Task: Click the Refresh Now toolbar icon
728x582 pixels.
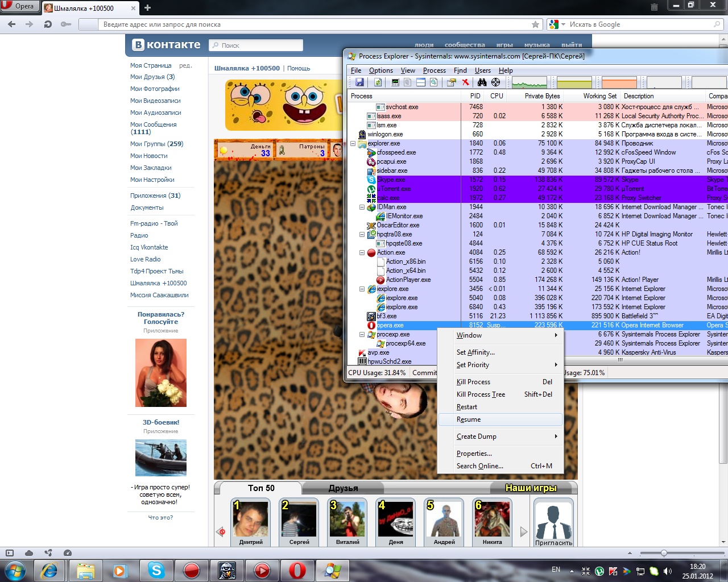Action: point(377,82)
